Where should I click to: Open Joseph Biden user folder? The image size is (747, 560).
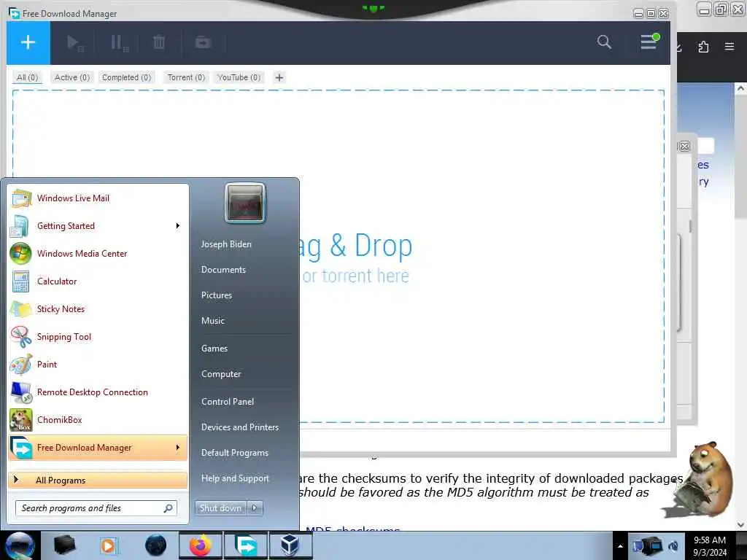[226, 244]
